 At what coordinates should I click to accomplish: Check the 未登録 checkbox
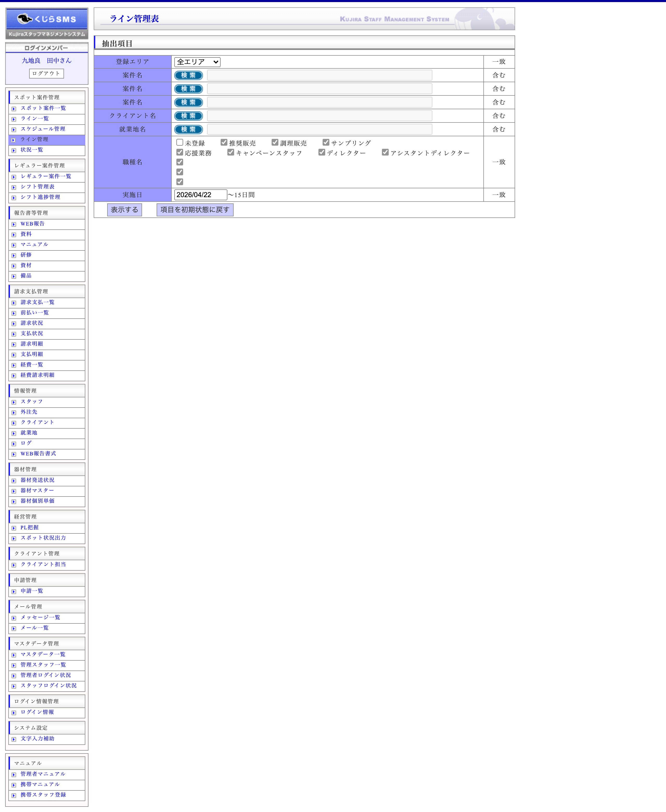(x=180, y=142)
